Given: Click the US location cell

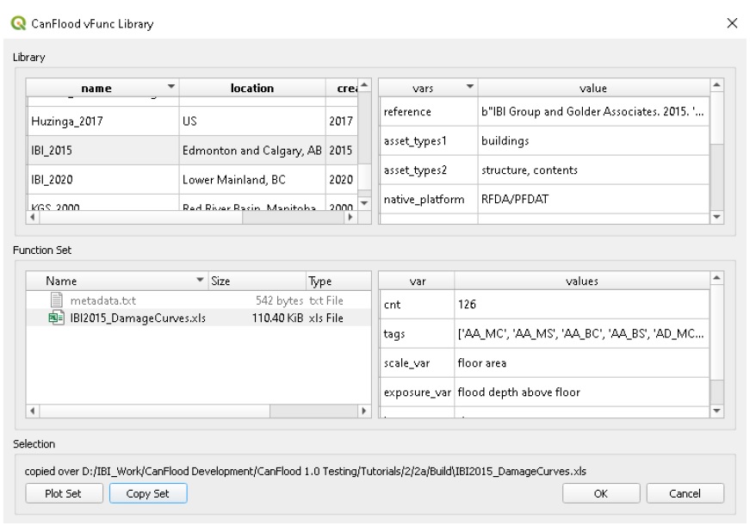Looking at the screenshot, I should click(252, 121).
